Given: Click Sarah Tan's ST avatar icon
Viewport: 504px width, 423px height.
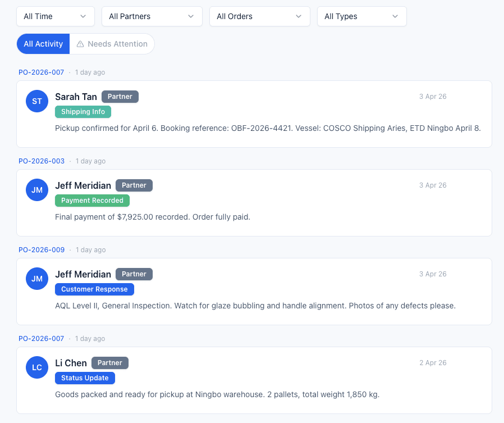Looking at the screenshot, I should click(36, 101).
